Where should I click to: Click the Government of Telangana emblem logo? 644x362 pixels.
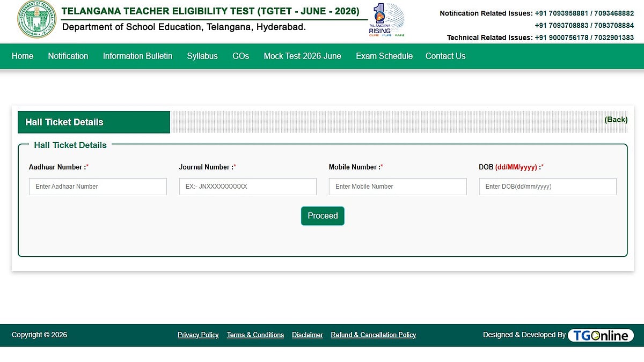pos(36,19)
